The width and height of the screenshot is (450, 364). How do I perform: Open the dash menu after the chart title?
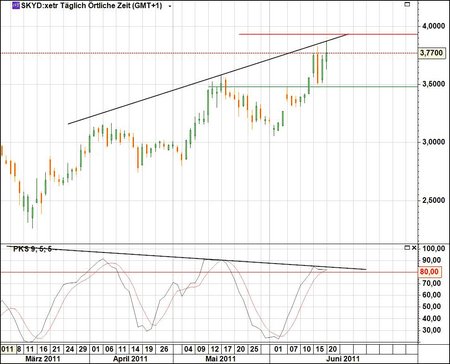pos(170,6)
